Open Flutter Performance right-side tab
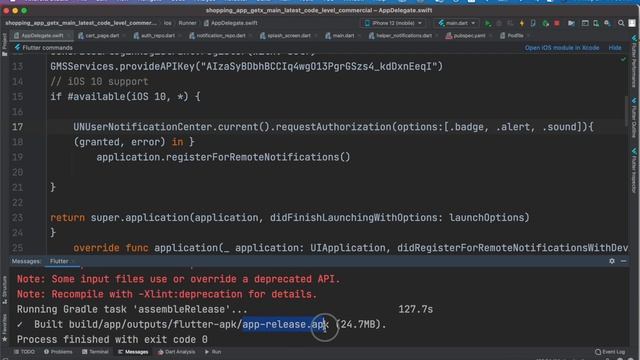 [x=634, y=61]
